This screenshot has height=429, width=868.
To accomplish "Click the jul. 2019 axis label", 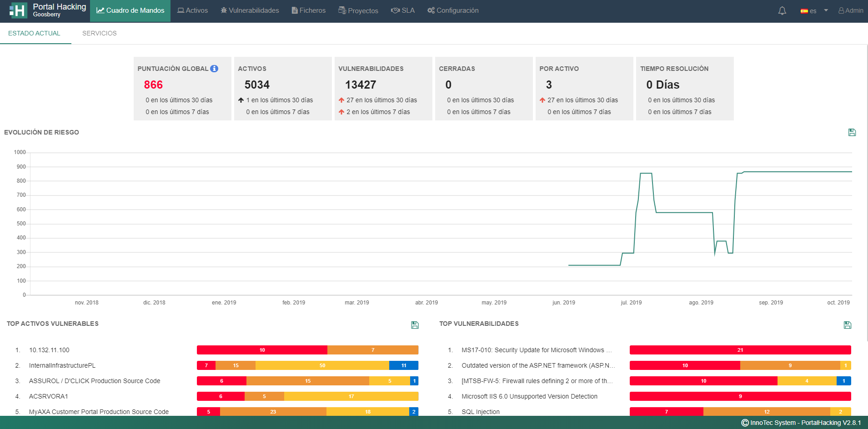I will point(631,303).
